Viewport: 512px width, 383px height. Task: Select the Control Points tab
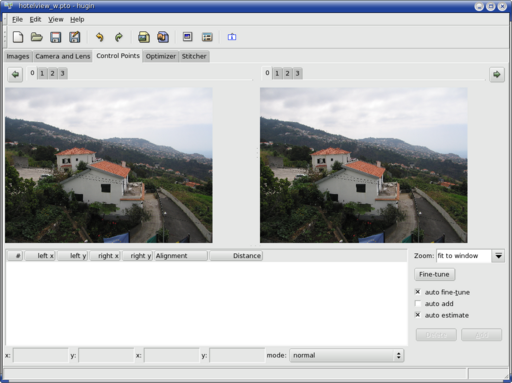coord(118,56)
